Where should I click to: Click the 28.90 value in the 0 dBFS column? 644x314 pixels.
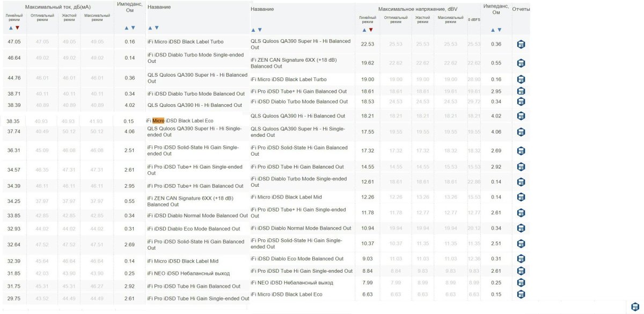(x=474, y=79)
